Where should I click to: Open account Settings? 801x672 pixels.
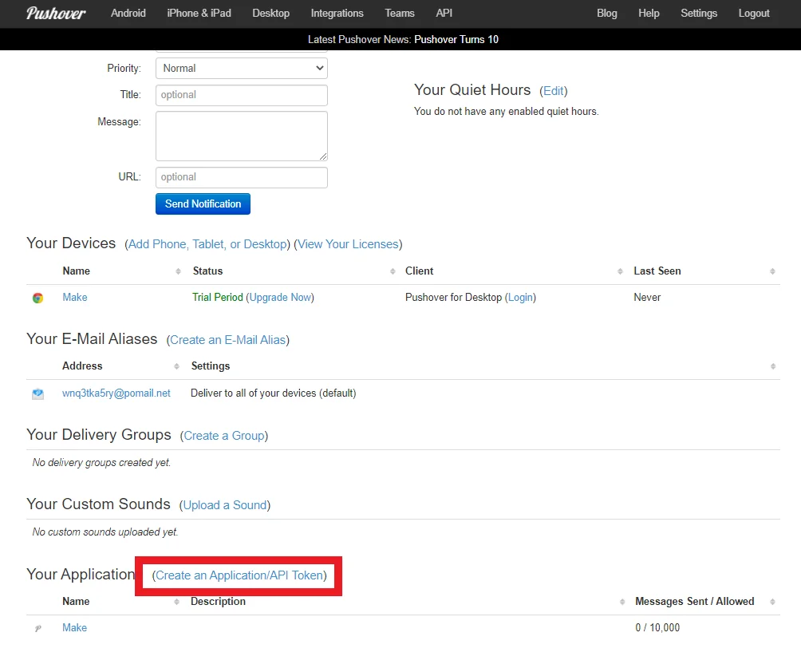pyautogui.click(x=699, y=14)
